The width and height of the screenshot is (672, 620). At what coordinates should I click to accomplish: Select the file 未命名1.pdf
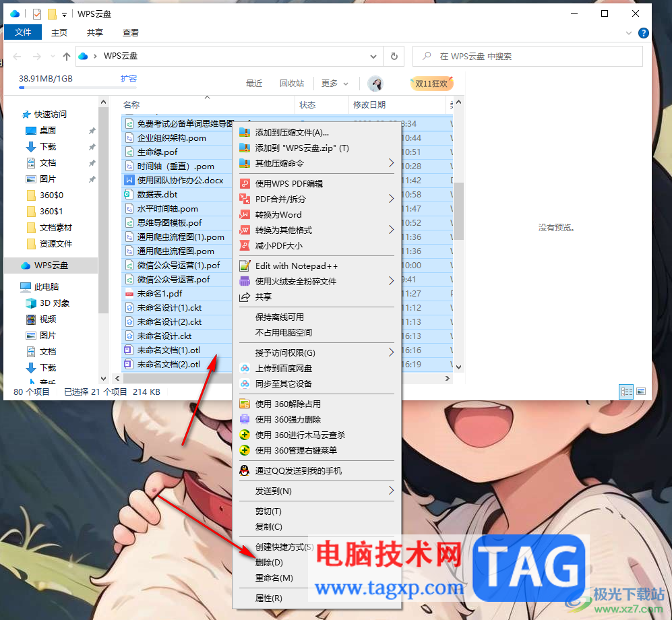coord(160,294)
